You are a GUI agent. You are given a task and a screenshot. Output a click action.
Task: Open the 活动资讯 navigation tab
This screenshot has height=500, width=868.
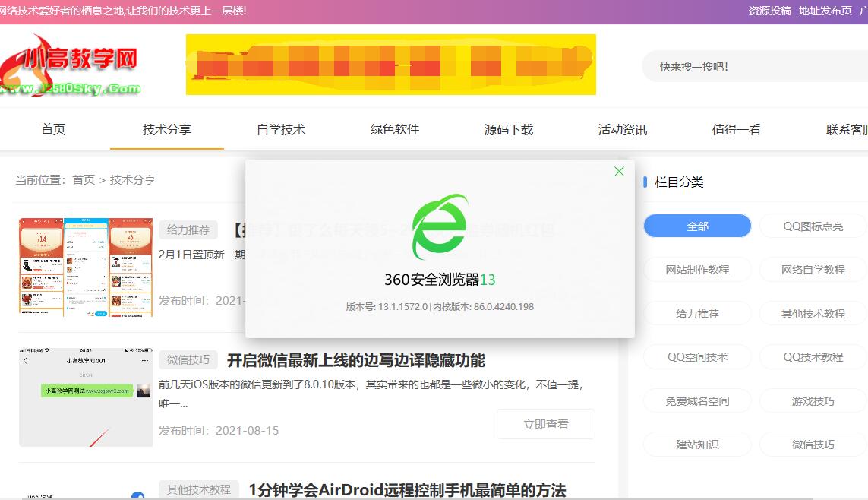click(622, 130)
